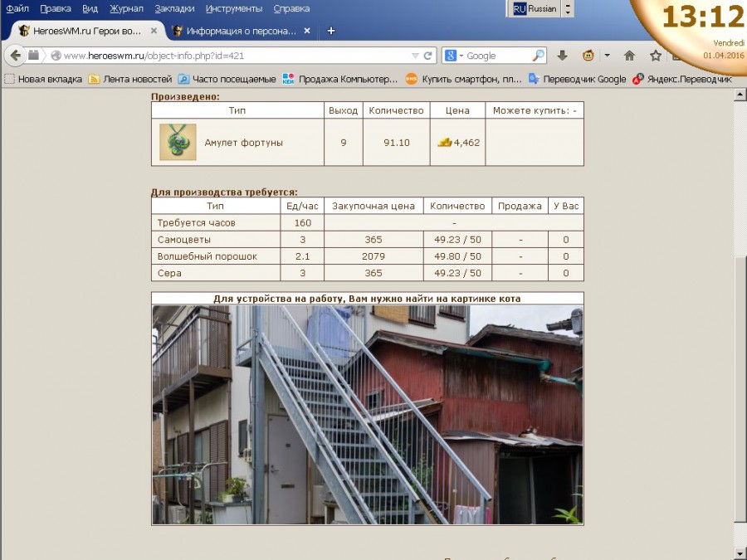Bookmark this page with the star icon

(656, 56)
